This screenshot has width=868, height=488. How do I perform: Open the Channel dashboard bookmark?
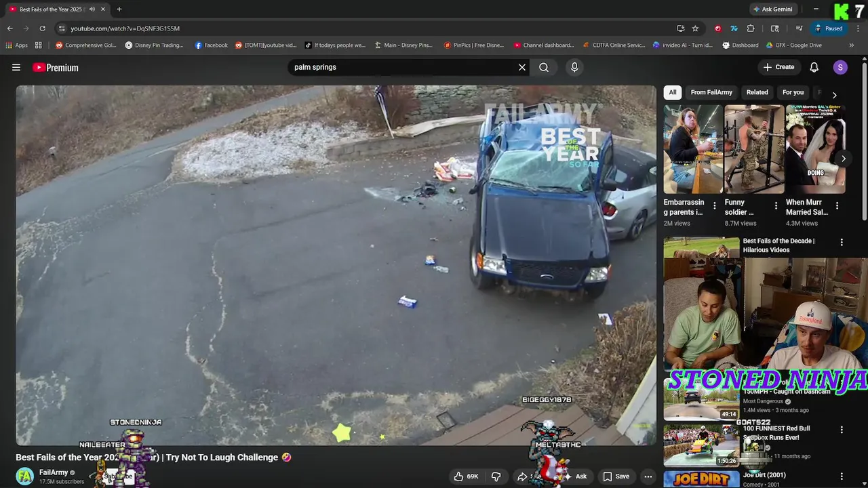click(x=544, y=45)
